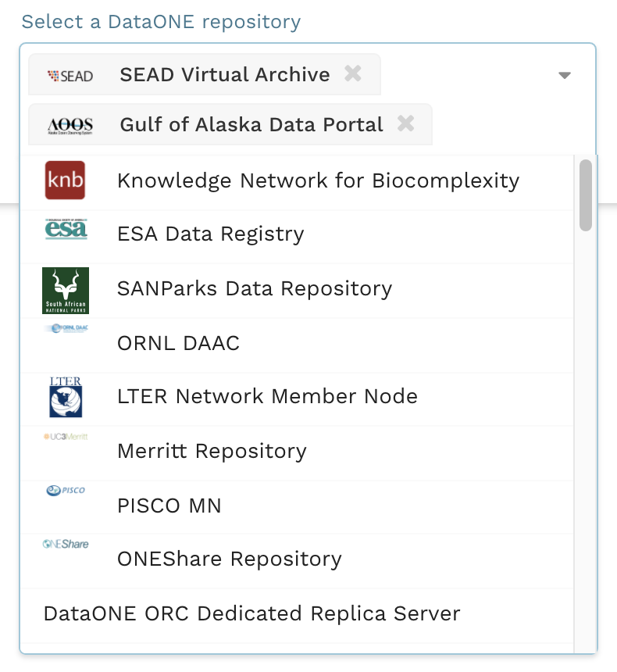The image size is (617, 672).
Task: Pick SANParks Data Repository from list
Action: tap(254, 288)
